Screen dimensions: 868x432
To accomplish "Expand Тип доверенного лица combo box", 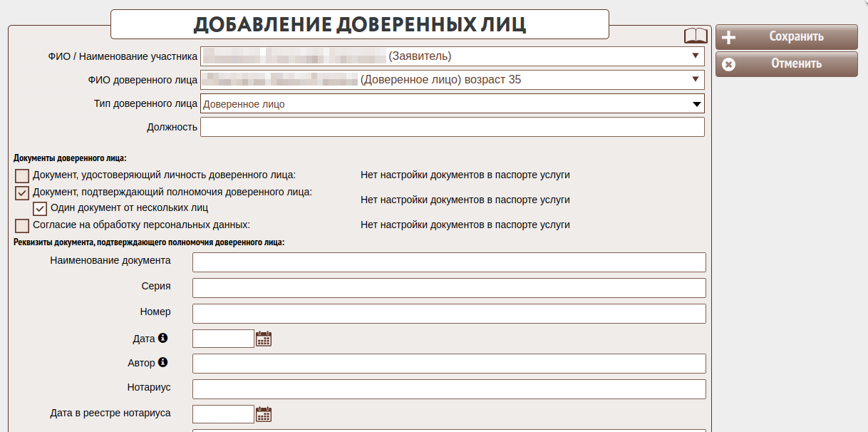I will click(x=696, y=104).
